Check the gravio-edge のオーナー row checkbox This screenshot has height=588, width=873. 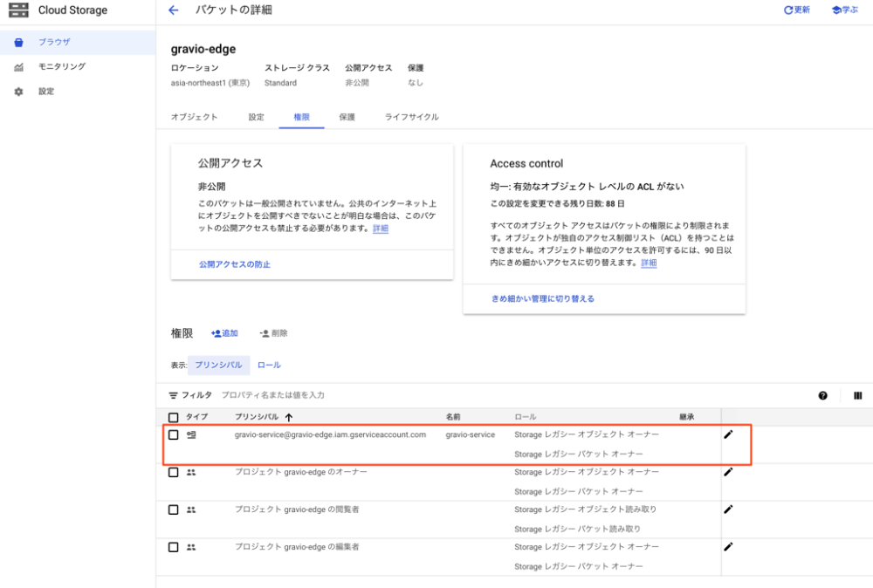pos(173,472)
